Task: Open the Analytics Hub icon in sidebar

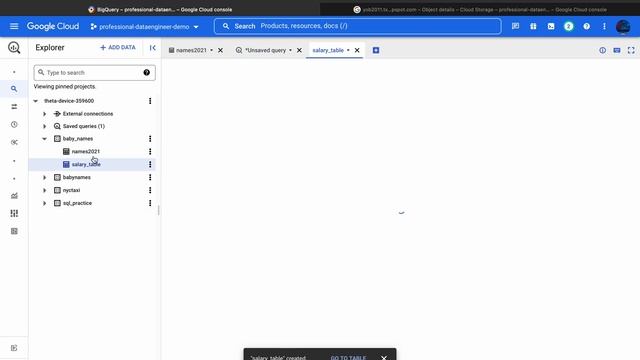Action: pos(14,142)
